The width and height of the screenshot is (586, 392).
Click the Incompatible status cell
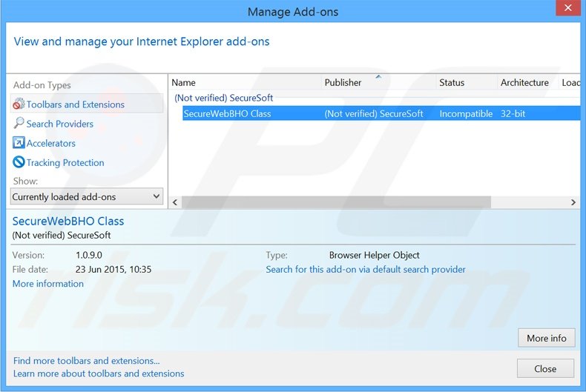[x=466, y=114]
